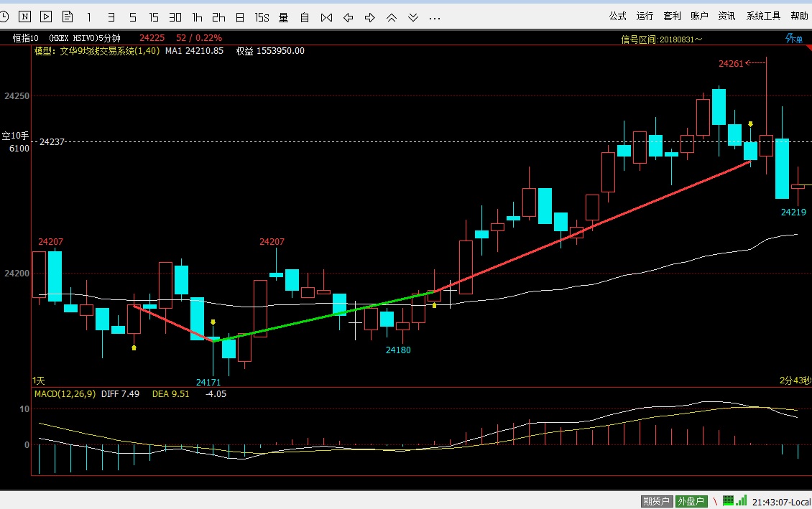812x509 pixels.
Task: Click the left arrow navigation icon
Action: click(349, 16)
